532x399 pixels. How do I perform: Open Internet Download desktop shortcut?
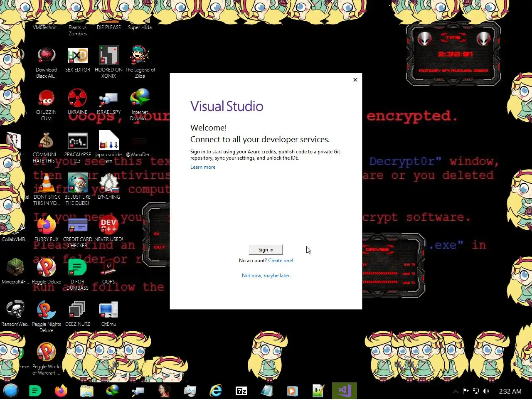click(140, 105)
